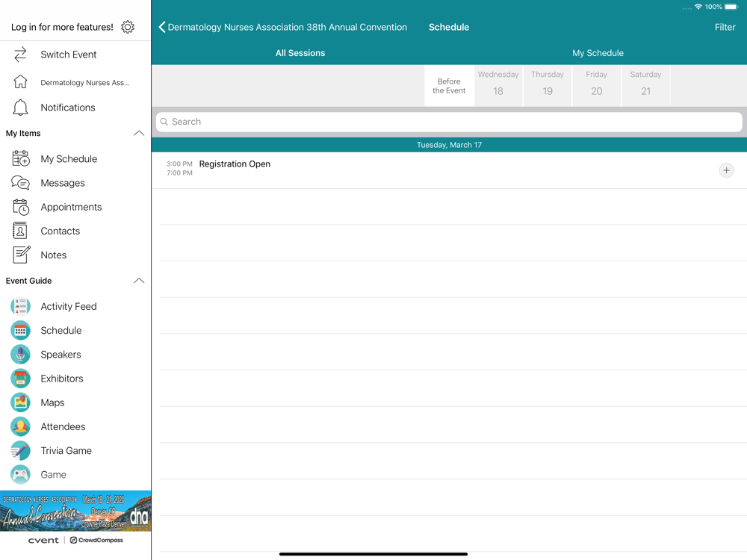This screenshot has height=560, width=747.
Task: Click the home icon for Dermatology Nurses Ass...
Action: click(20, 82)
